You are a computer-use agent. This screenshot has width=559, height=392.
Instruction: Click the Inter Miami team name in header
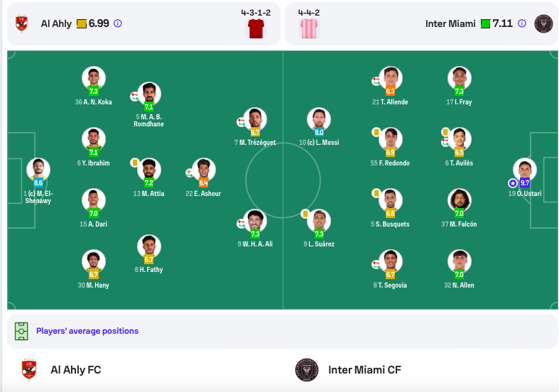(x=450, y=23)
